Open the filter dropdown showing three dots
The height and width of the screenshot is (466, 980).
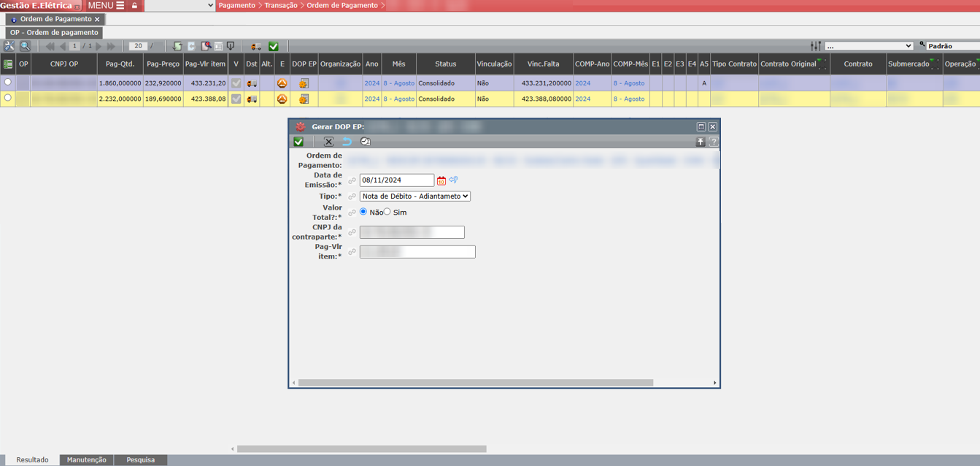[868, 46]
